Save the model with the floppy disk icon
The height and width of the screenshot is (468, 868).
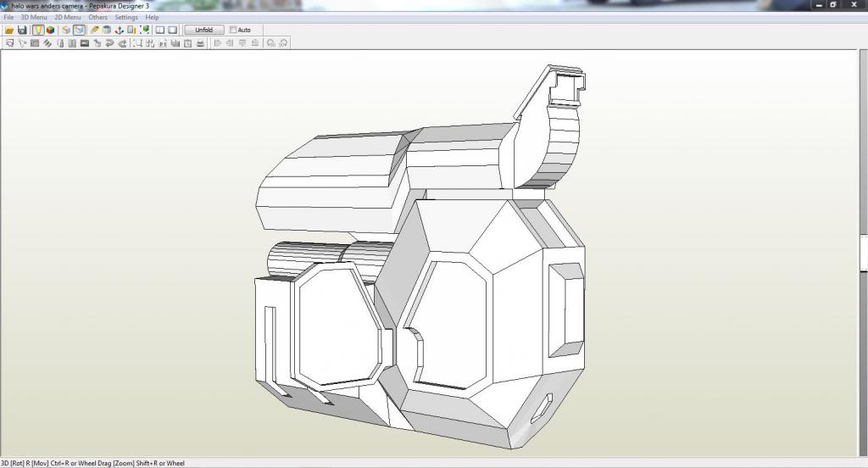22,30
